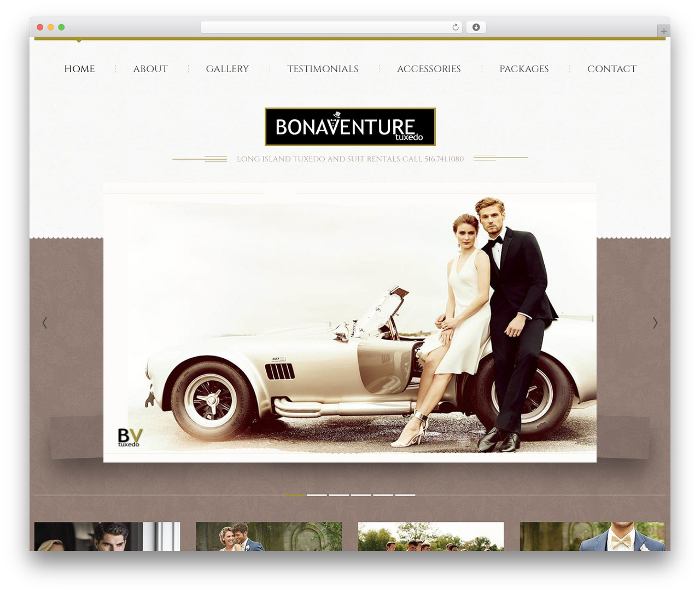700x593 pixels.
Task: Open the groomsmen group outdoor thumbnail
Action: click(x=431, y=536)
